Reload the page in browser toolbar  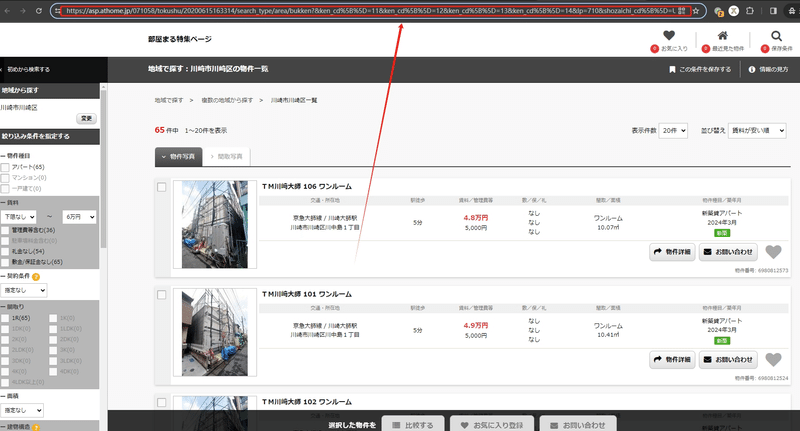(x=39, y=11)
